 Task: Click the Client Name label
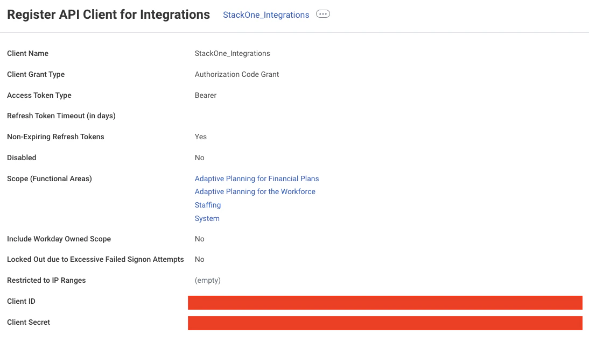(27, 53)
